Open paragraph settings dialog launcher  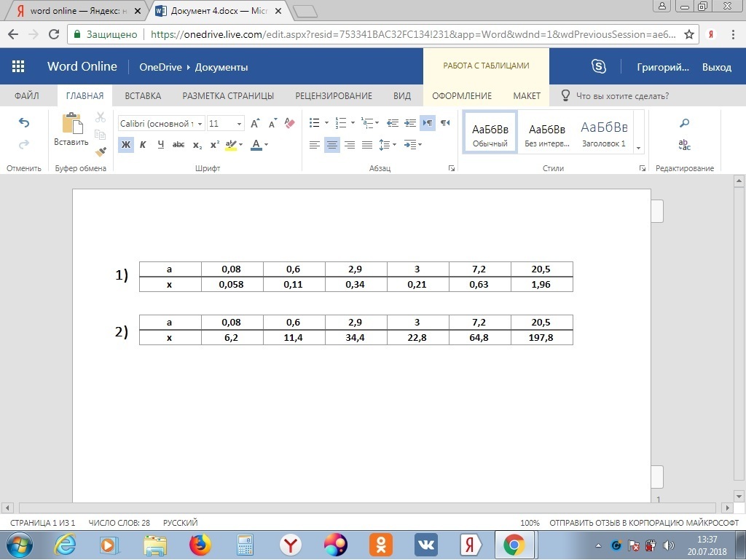coord(452,168)
